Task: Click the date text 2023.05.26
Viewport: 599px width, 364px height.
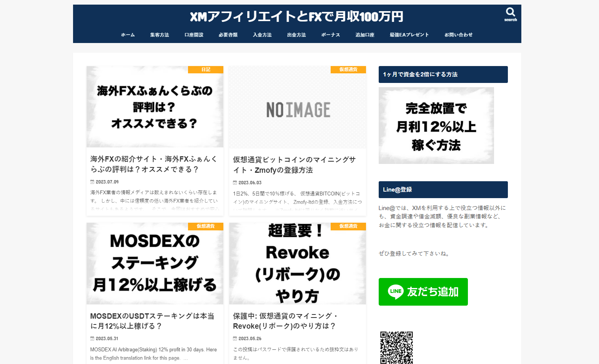Action: [250, 339]
